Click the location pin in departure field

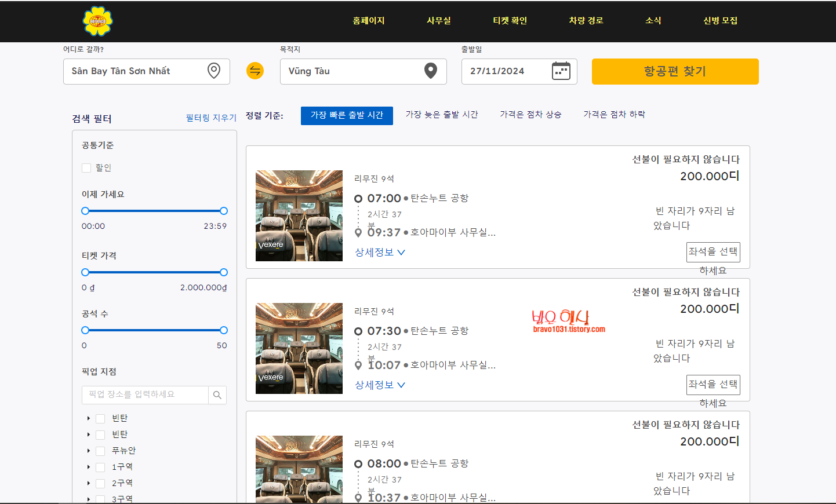point(214,71)
